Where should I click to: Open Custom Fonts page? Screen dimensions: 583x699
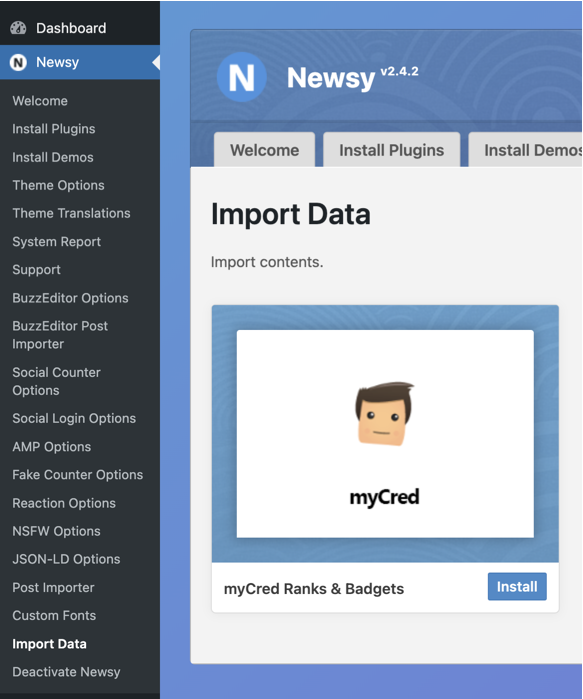tap(54, 616)
